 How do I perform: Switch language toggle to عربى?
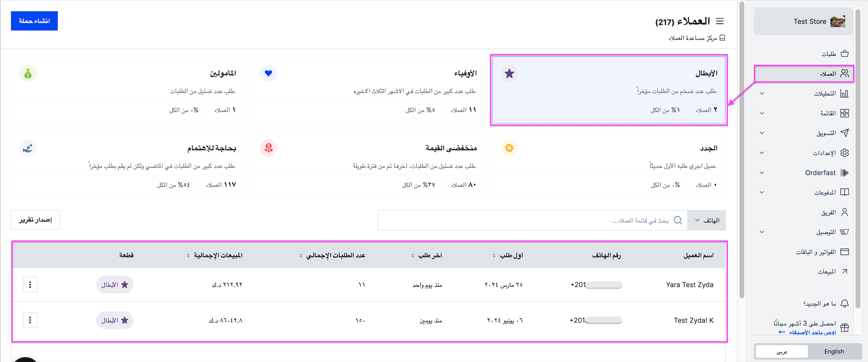(x=782, y=351)
